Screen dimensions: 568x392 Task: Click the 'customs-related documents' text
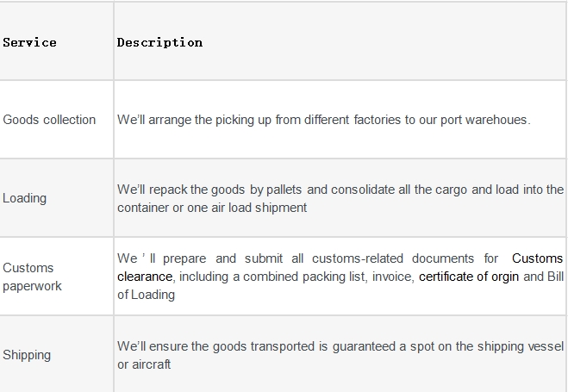tap(393, 258)
